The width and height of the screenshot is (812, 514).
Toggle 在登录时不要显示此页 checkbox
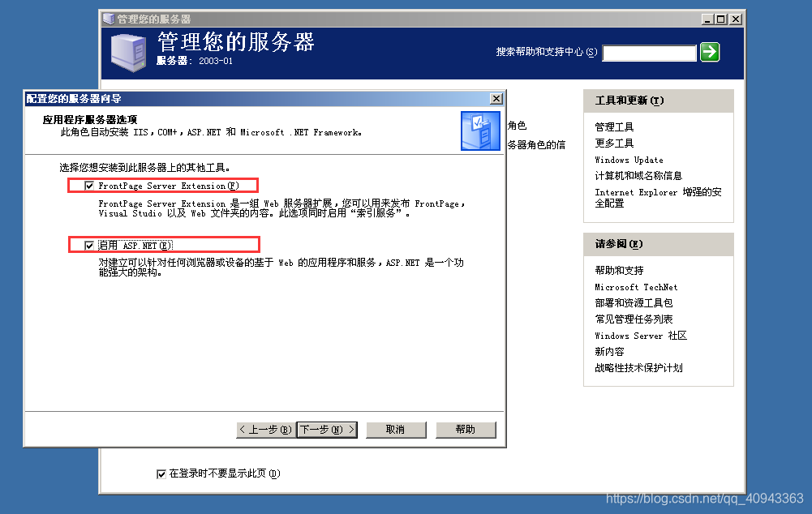(x=161, y=473)
